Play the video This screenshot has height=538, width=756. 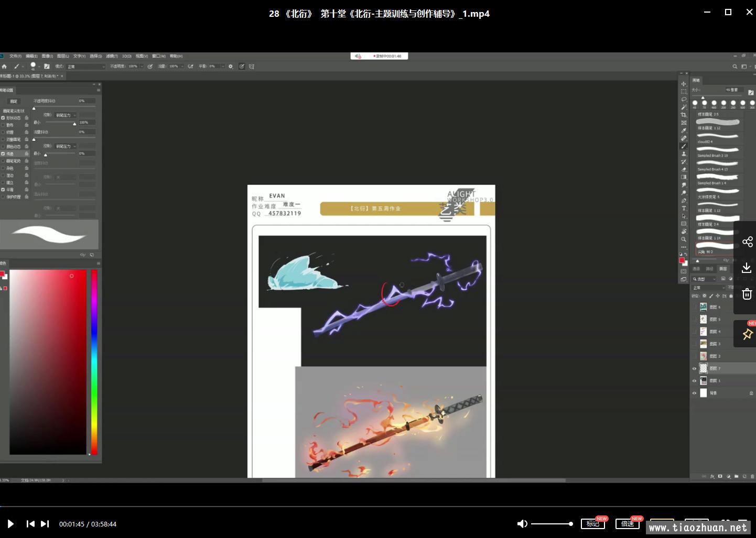10,524
